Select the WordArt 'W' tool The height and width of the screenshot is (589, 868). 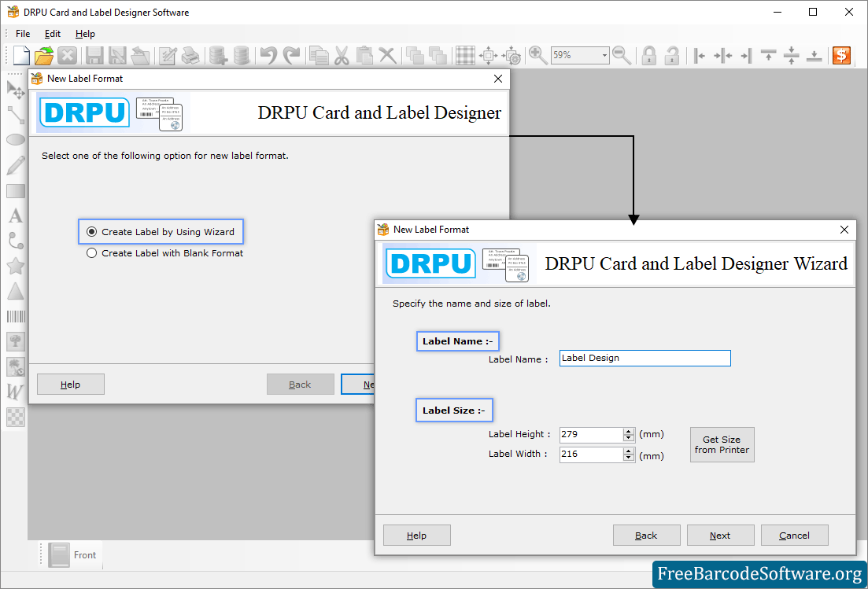click(16, 392)
